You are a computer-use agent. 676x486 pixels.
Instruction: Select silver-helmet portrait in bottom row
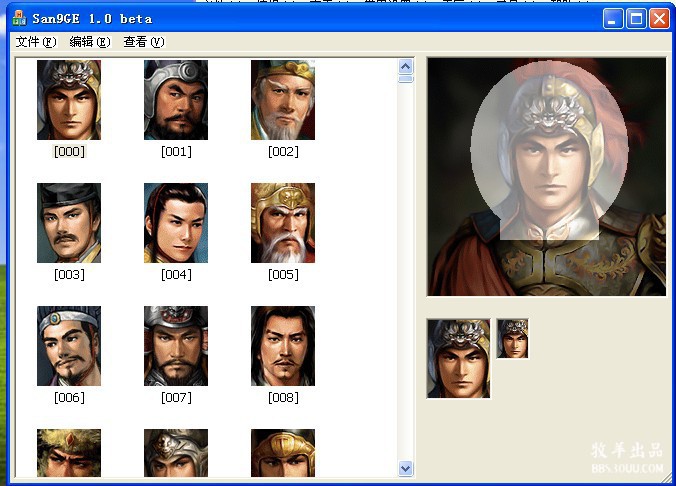point(176,453)
